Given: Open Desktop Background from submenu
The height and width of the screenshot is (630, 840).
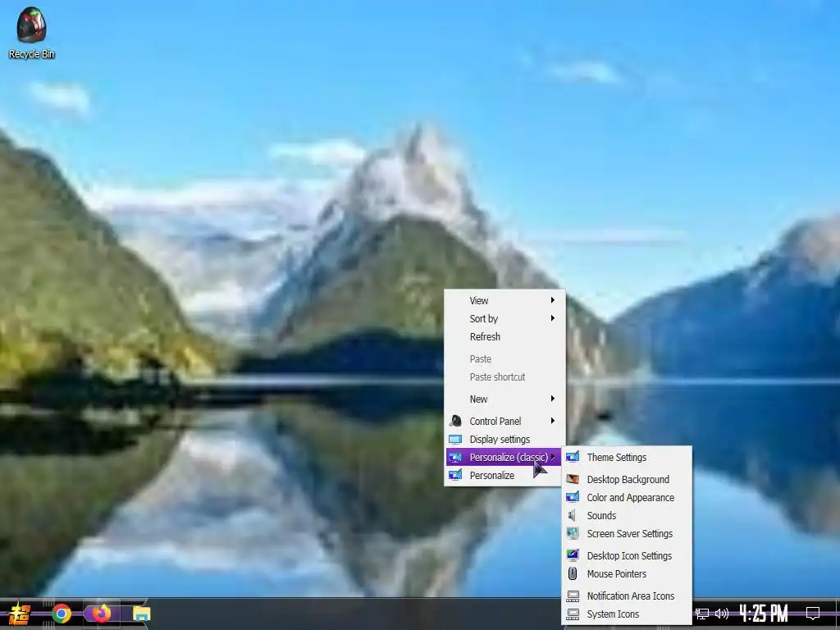Looking at the screenshot, I should 626,479.
